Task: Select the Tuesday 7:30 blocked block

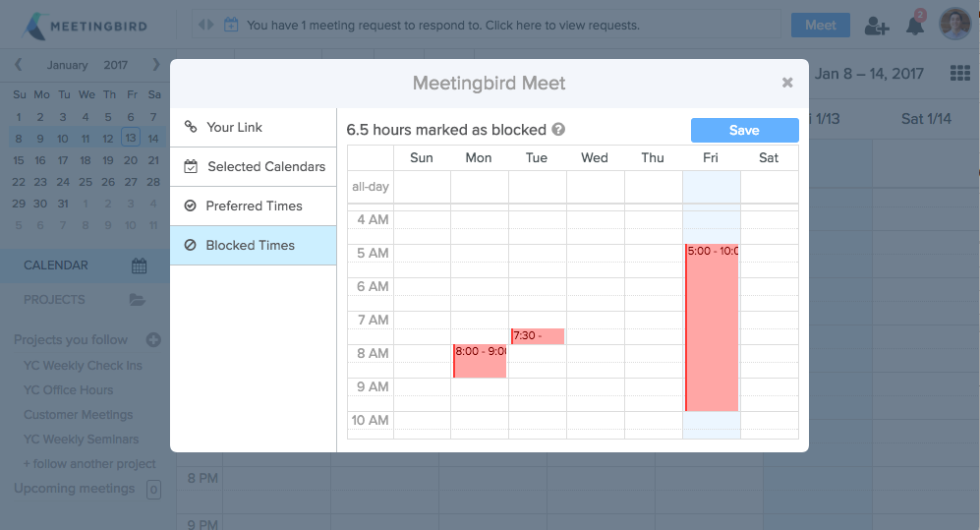Action: pos(538,336)
